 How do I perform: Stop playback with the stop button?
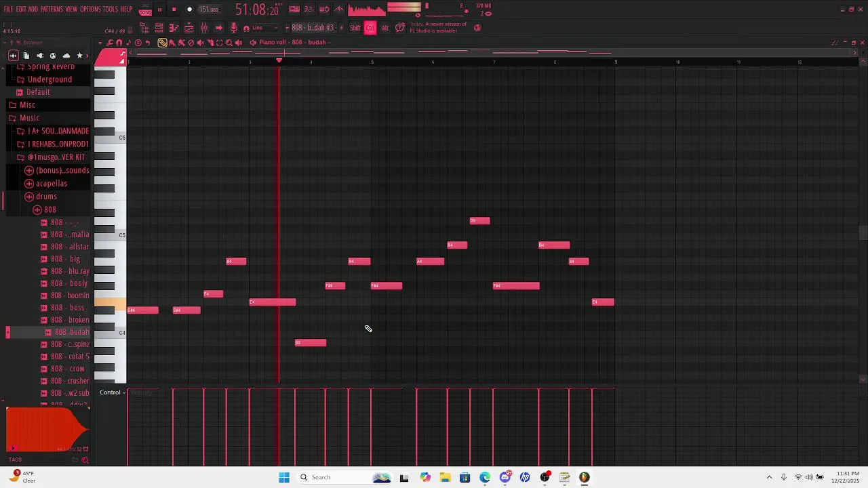pos(174,9)
